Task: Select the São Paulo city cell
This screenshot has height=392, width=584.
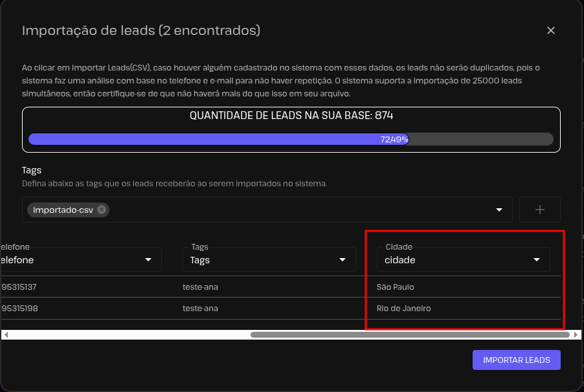Action: point(395,287)
